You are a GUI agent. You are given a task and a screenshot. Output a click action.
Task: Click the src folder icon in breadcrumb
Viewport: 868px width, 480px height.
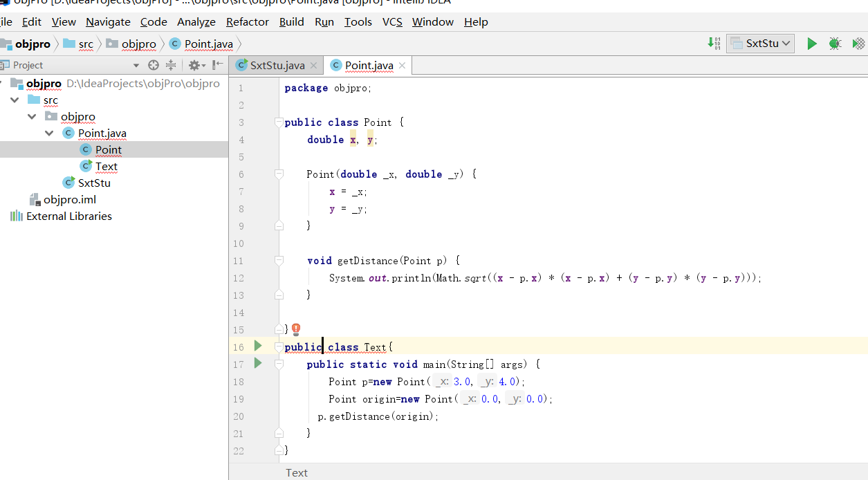point(68,44)
